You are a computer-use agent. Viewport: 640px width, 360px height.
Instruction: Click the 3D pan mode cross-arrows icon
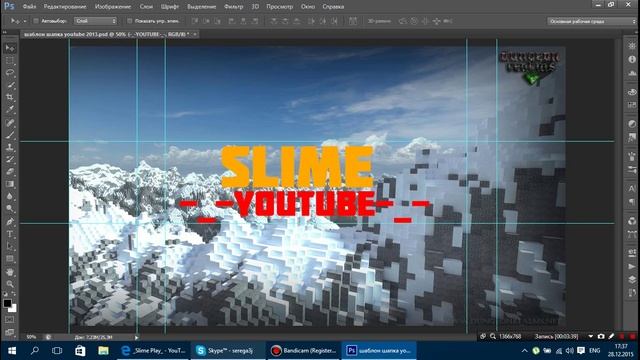click(436, 21)
